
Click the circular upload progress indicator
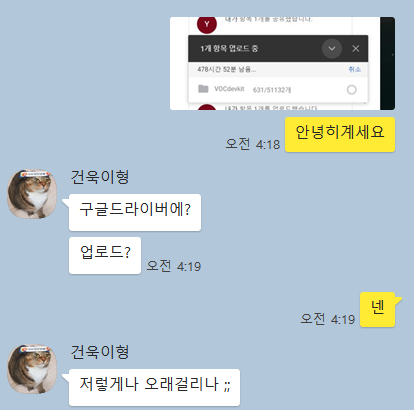pyautogui.click(x=352, y=90)
